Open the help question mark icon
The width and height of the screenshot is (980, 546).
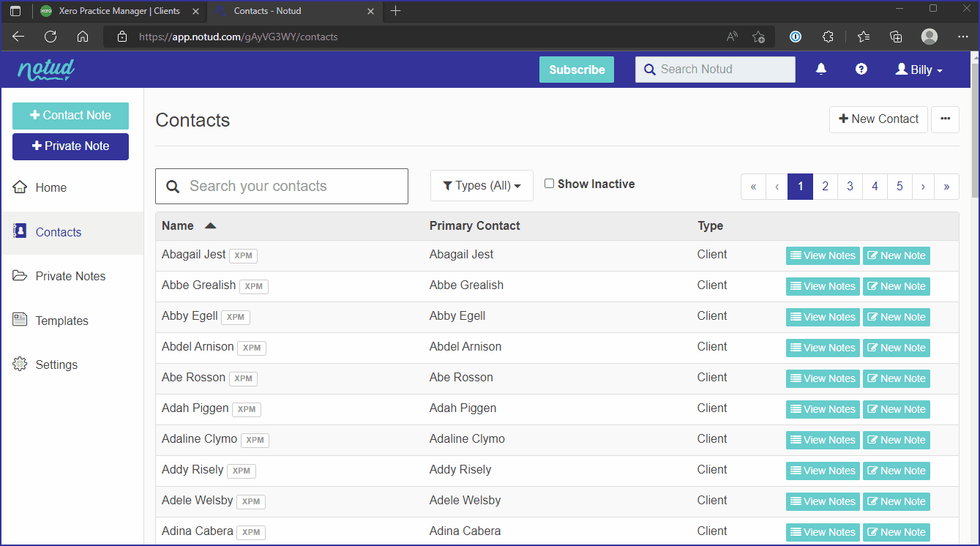coord(861,69)
